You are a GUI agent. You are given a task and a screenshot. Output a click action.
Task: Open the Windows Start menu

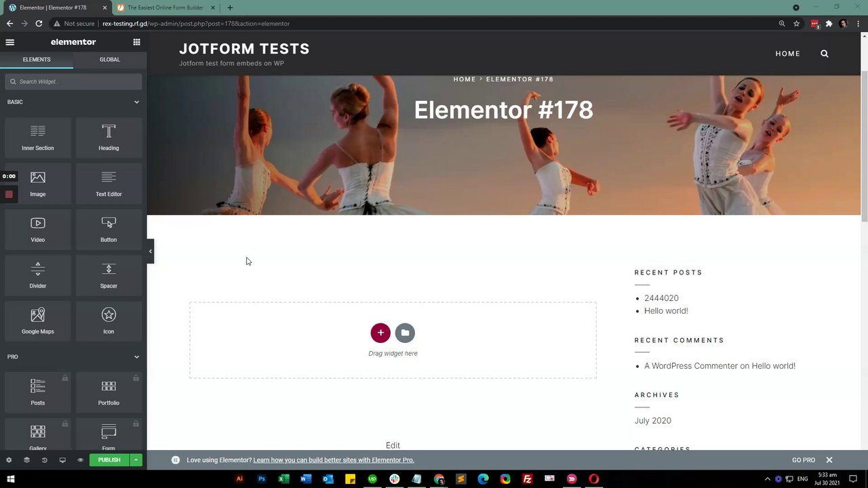pyautogui.click(x=10, y=479)
